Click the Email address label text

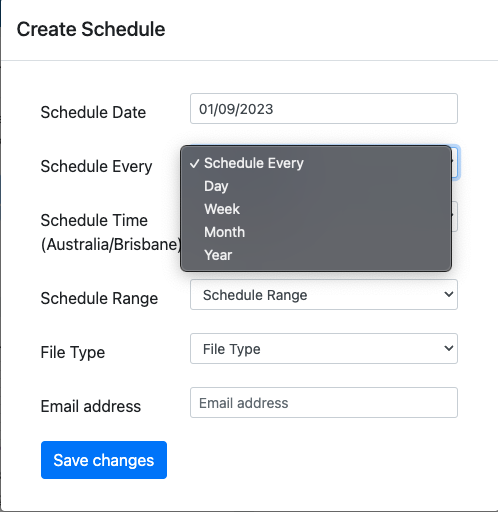pyautogui.click(x=91, y=406)
